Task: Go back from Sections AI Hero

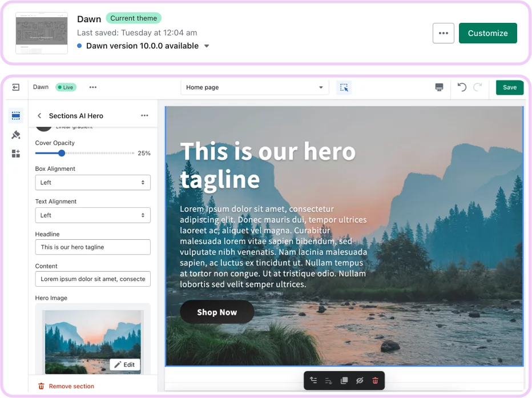Action: tap(39, 116)
